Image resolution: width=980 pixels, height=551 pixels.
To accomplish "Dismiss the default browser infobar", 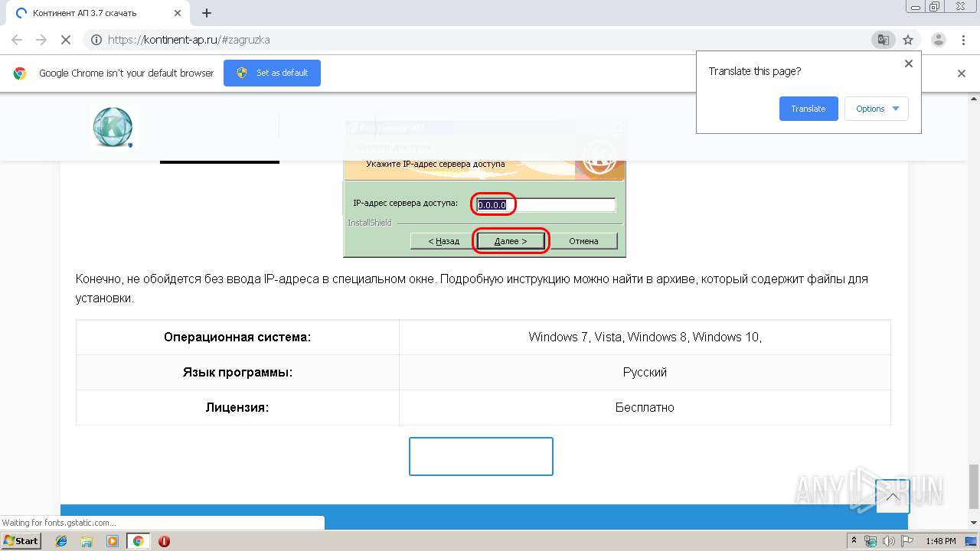I will [962, 73].
